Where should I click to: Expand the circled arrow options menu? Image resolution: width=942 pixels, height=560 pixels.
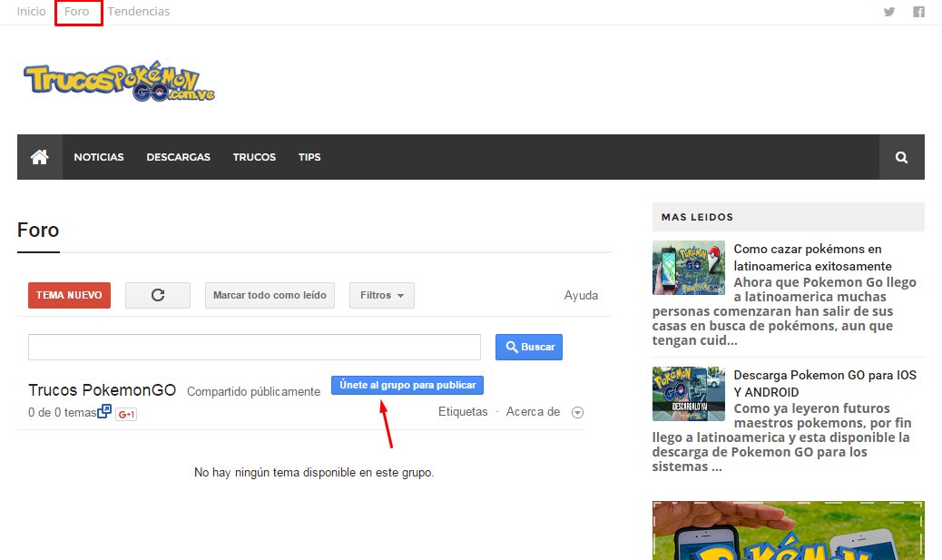pos(577,412)
